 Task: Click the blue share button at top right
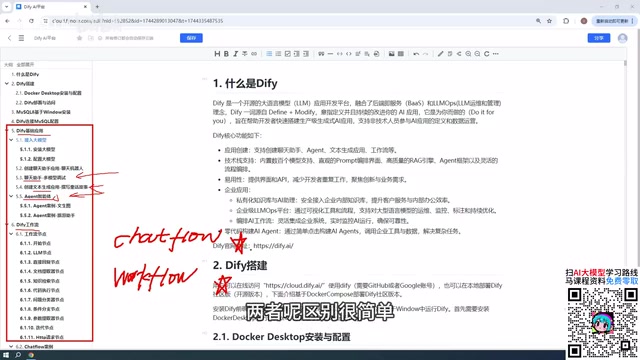tap(599, 38)
